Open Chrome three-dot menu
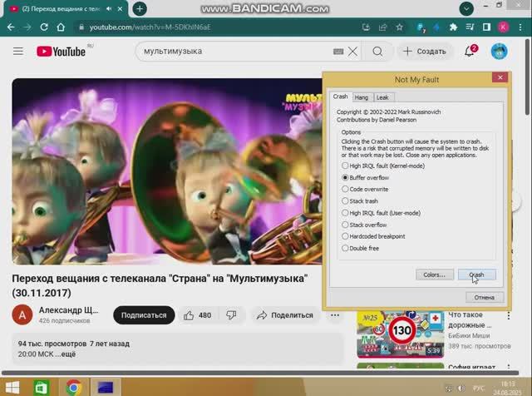This screenshot has height=396, width=532. tap(520, 27)
